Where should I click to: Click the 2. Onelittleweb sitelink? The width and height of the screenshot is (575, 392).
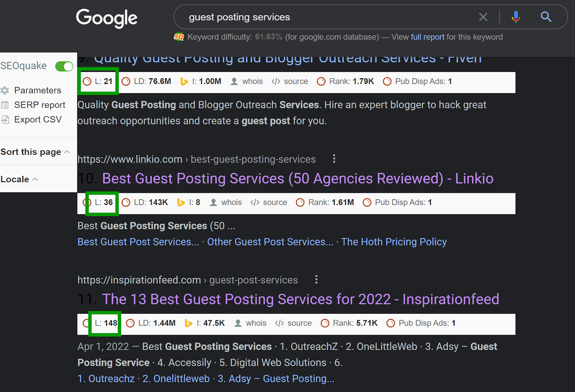pyautogui.click(x=176, y=379)
